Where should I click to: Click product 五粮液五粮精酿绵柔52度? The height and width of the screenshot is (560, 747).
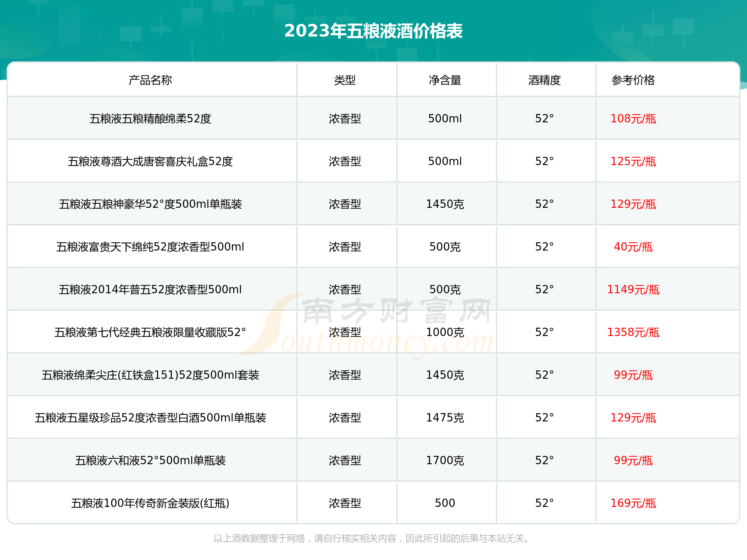[x=150, y=119]
